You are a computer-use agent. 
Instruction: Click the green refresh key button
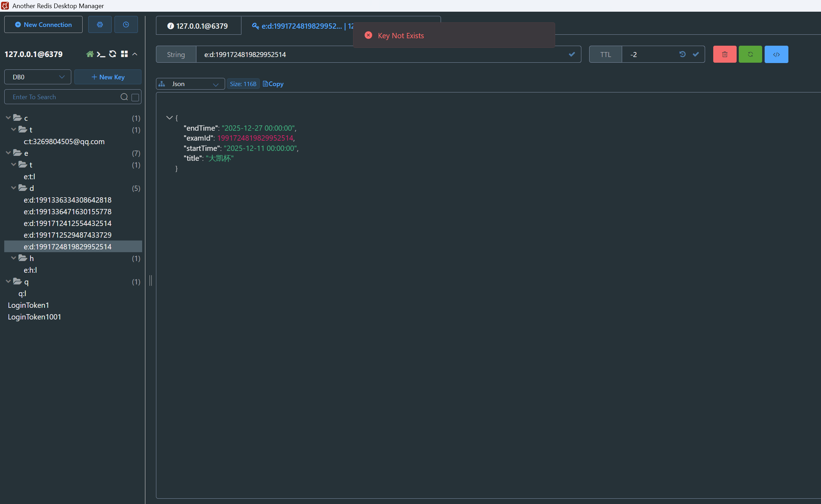pyautogui.click(x=750, y=54)
